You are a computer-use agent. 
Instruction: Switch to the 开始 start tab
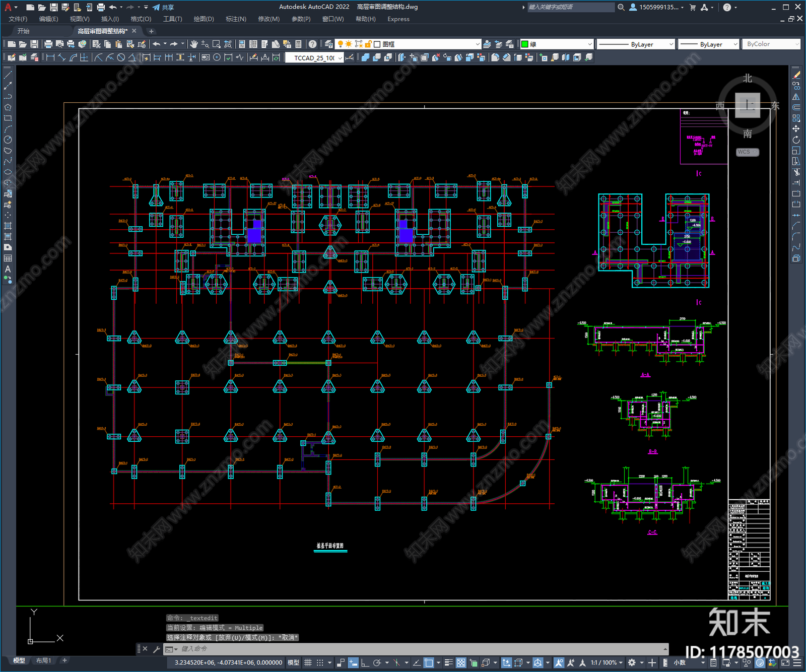[x=24, y=31]
